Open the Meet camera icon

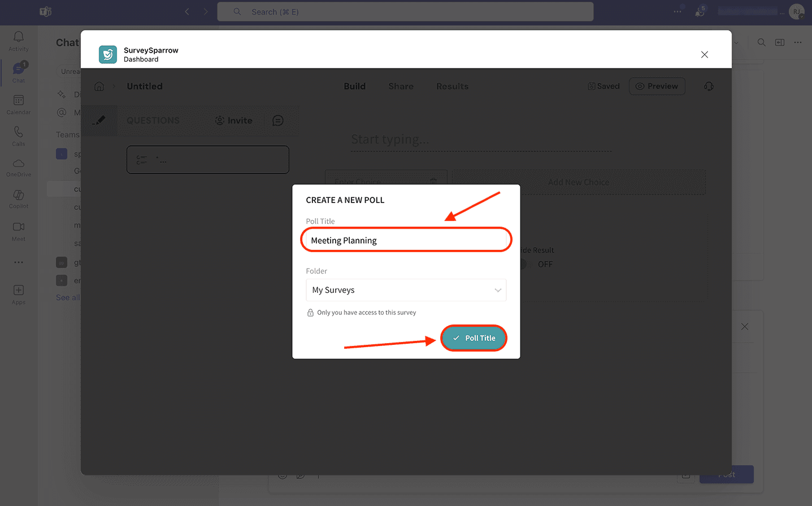19,227
